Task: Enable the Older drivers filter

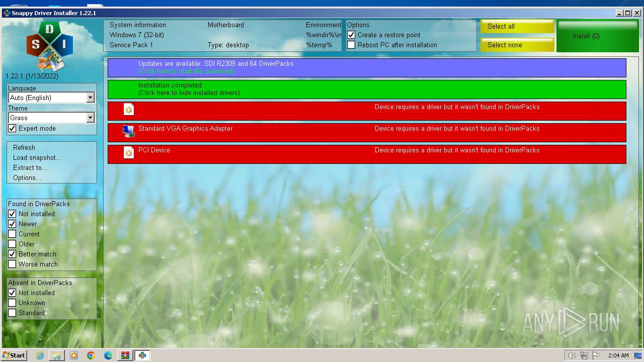Action: (x=12, y=244)
